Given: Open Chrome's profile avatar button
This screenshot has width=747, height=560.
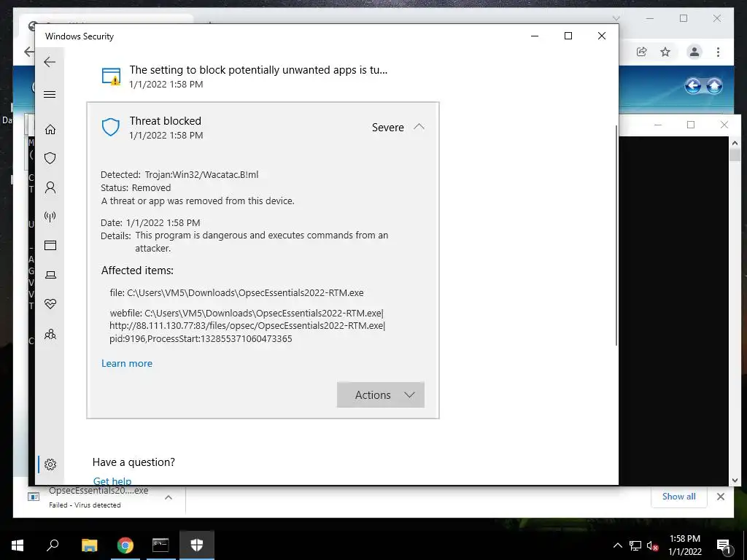Looking at the screenshot, I should click(x=694, y=52).
